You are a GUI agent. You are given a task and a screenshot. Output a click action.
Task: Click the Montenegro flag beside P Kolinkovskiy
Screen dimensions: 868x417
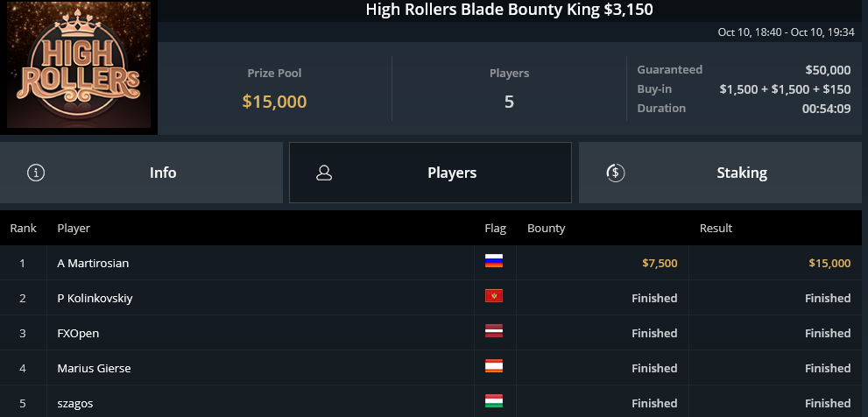coord(494,296)
